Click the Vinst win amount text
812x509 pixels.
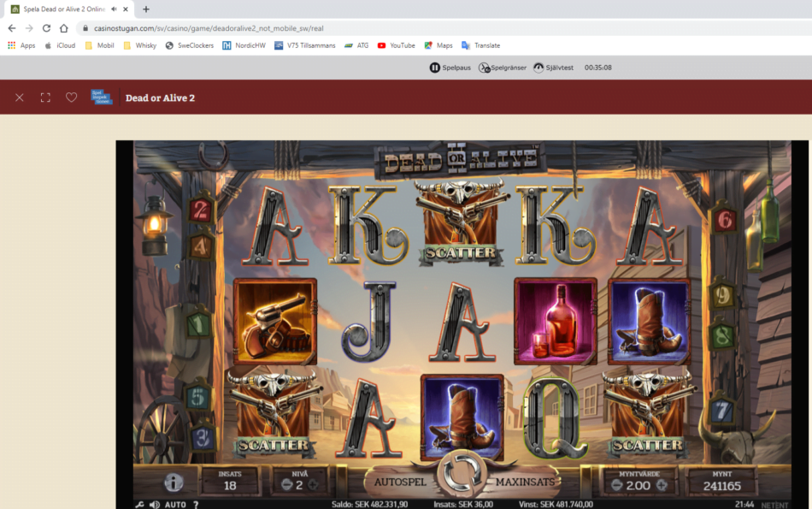pyautogui.click(x=556, y=505)
